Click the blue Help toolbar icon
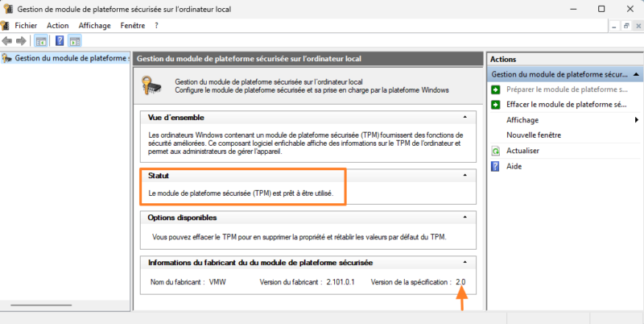The width and height of the screenshot is (644, 324). pos(60,41)
